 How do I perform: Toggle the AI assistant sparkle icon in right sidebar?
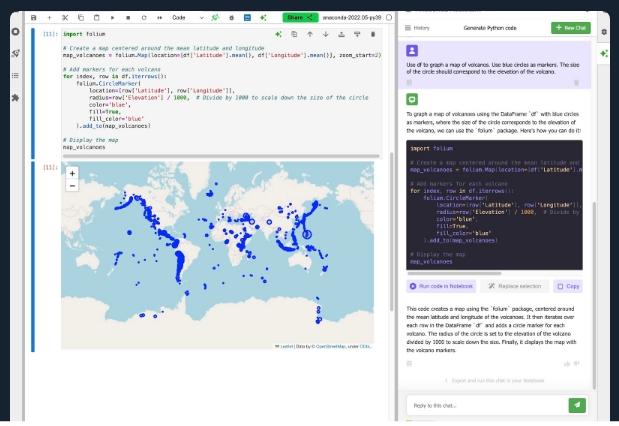(604, 53)
